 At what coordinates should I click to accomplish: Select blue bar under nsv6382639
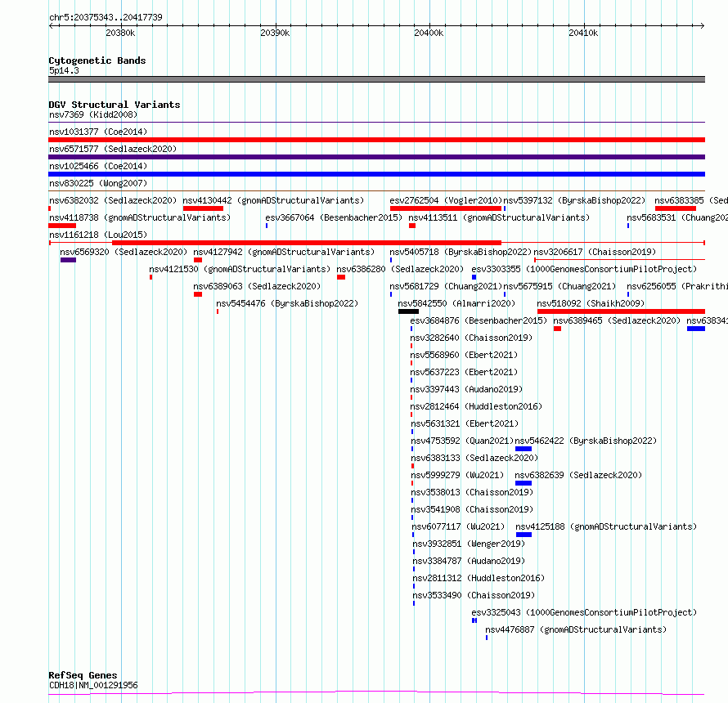point(524,483)
